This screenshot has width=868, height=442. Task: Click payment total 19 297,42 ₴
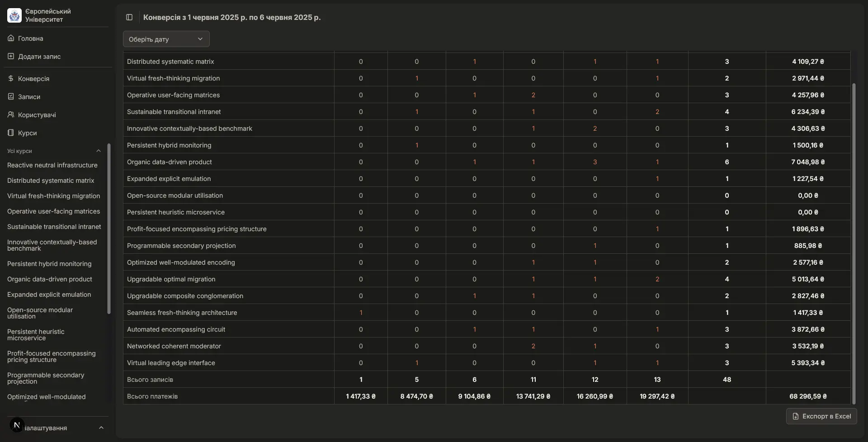(657, 396)
